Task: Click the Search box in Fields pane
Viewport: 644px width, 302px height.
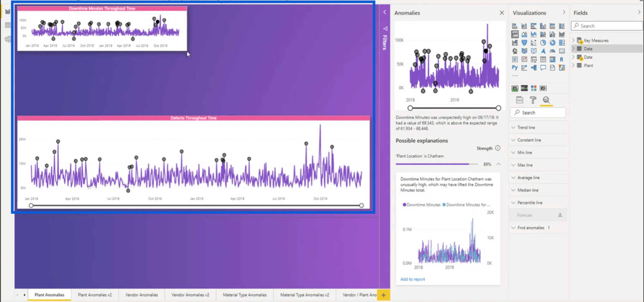Action: pyautogui.click(x=607, y=26)
